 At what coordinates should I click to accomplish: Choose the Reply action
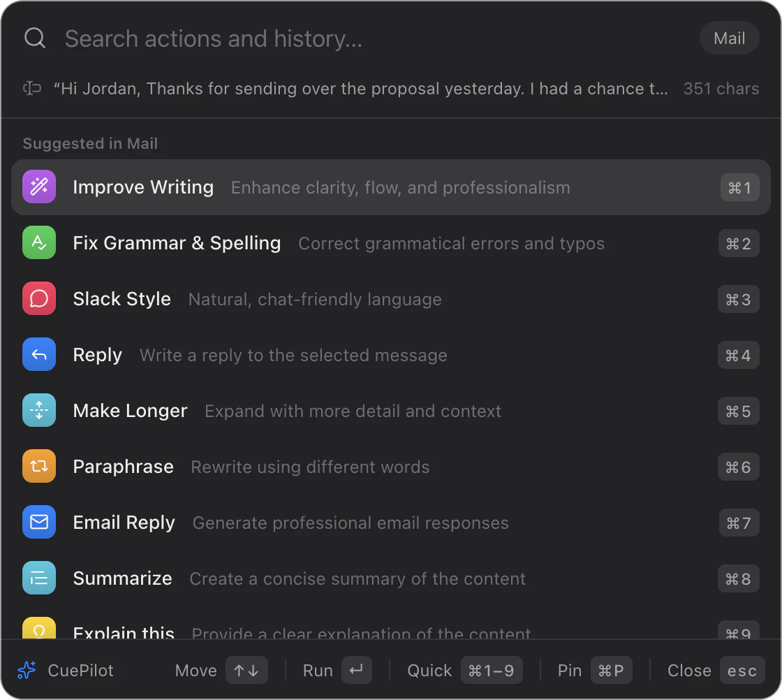pyautogui.click(x=391, y=355)
